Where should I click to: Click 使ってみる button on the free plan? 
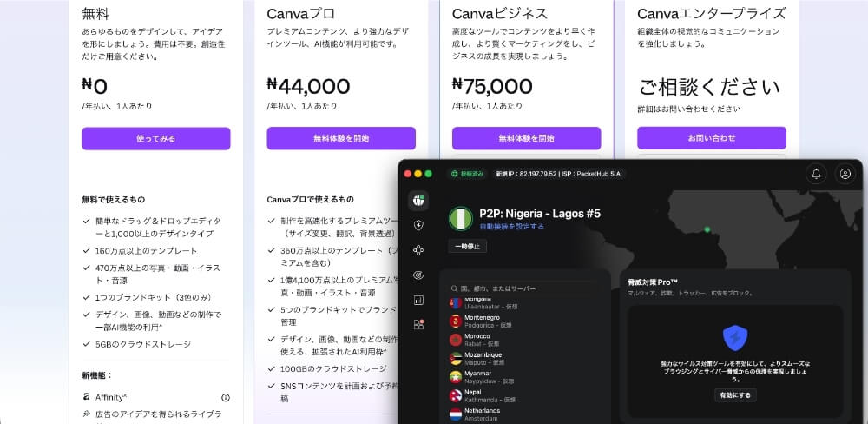pos(156,138)
